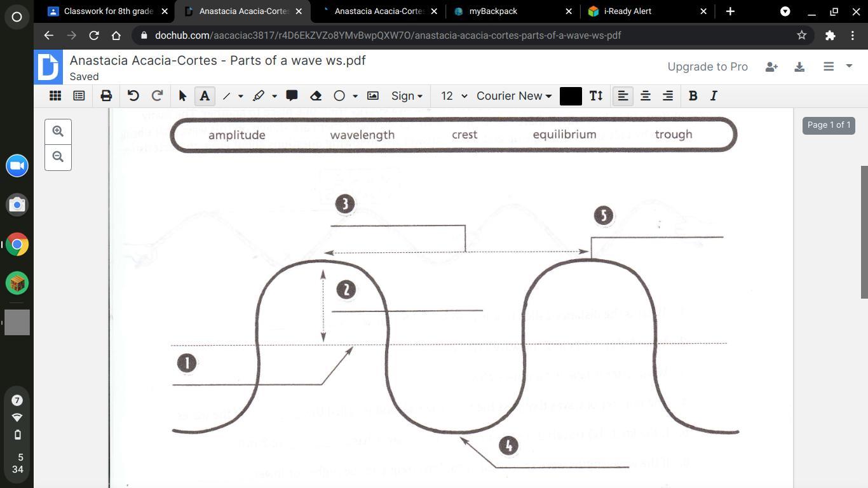868x488 pixels.
Task: Click the word trough in word bank
Action: point(674,135)
